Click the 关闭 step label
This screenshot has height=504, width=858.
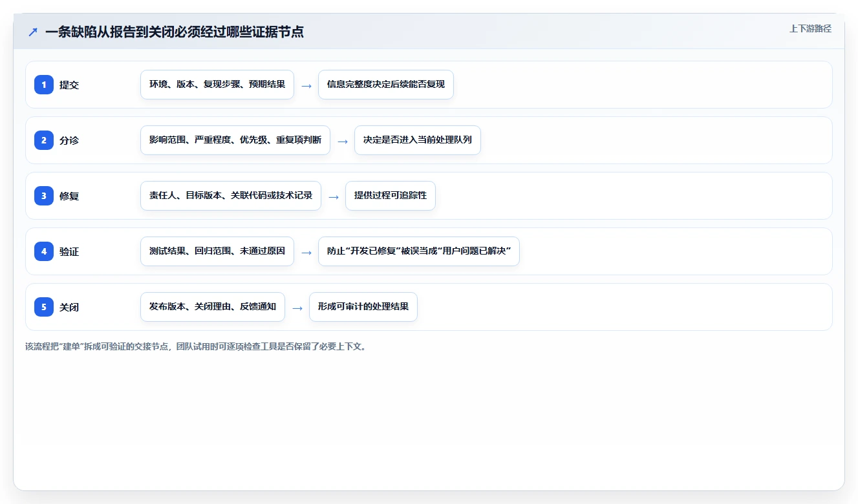(69, 307)
